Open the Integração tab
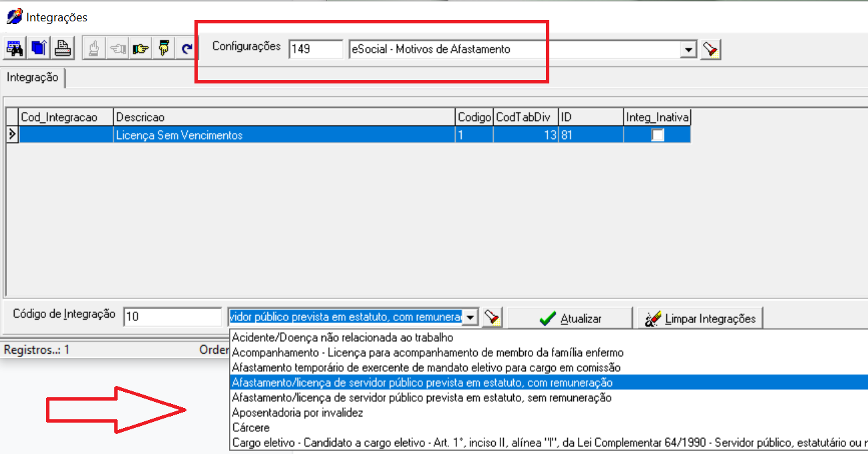 click(33, 78)
